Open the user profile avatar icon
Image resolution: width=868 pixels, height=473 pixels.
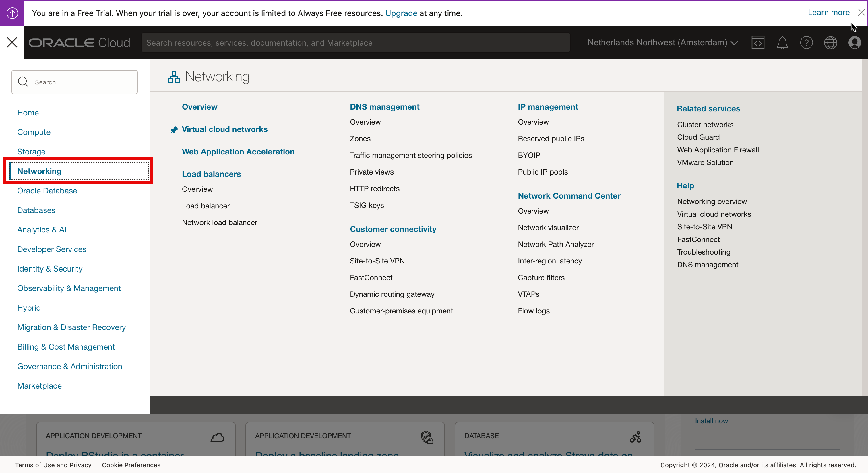[855, 43]
